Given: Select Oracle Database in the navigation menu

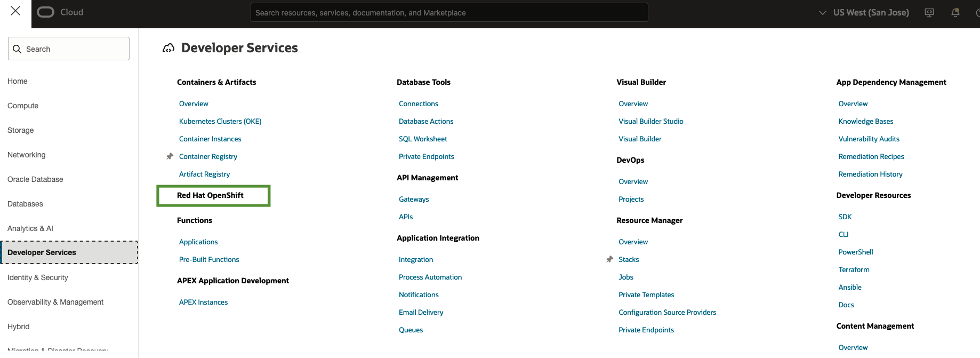Looking at the screenshot, I should (x=35, y=179).
